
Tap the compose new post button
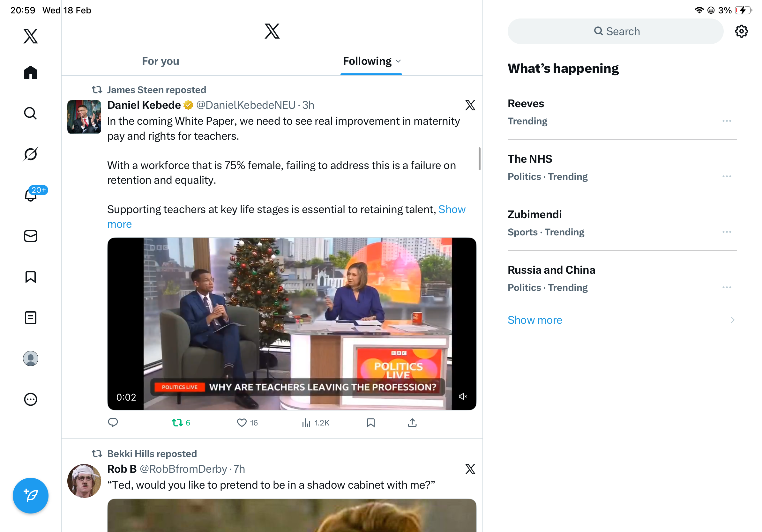click(x=31, y=496)
